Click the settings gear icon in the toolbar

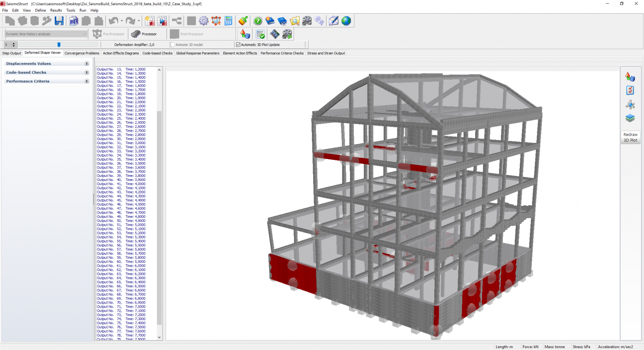tap(203, 21)
